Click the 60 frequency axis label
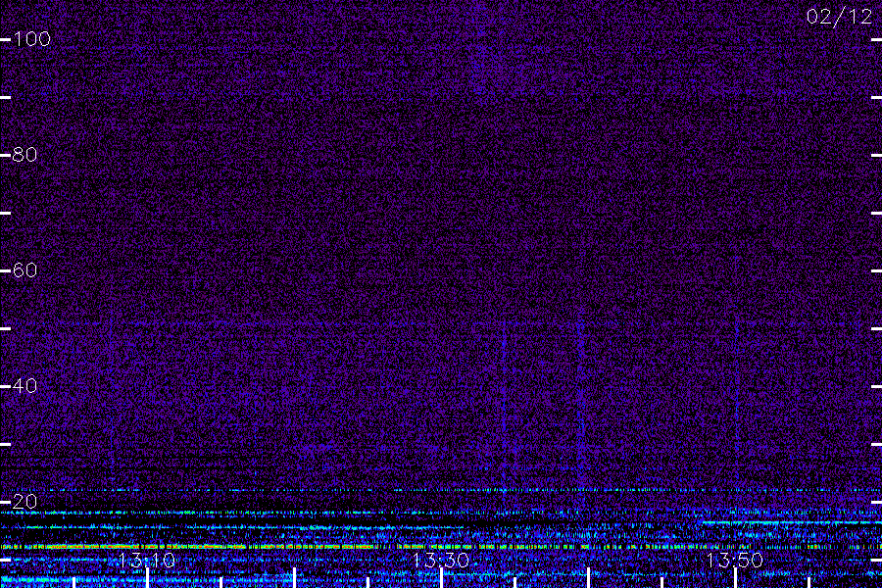Viewport: 882px width, 588px height. tap(24, 270)
